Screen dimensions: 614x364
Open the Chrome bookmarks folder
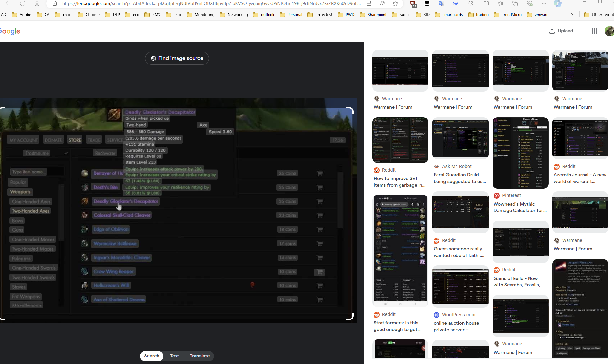pyautogui.click(x=89, y=15)
